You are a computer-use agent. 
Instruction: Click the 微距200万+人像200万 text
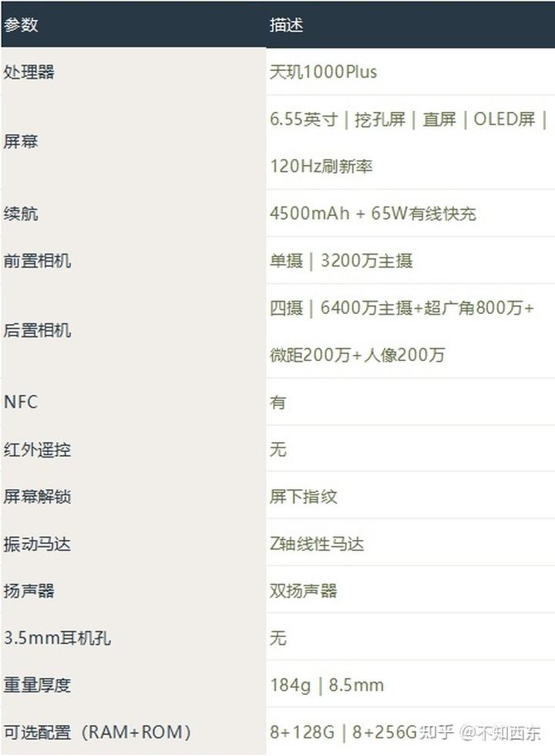tap(357, 355)
